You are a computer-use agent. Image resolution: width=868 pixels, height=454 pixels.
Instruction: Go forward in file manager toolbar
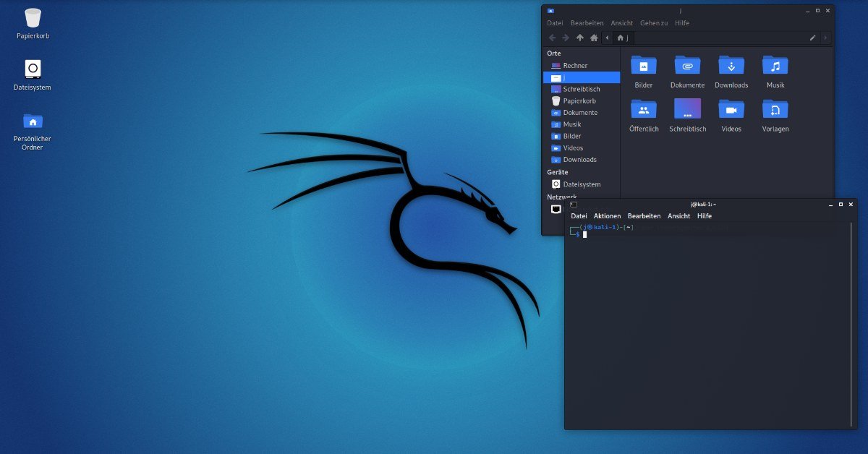click(x=566, y=38)
